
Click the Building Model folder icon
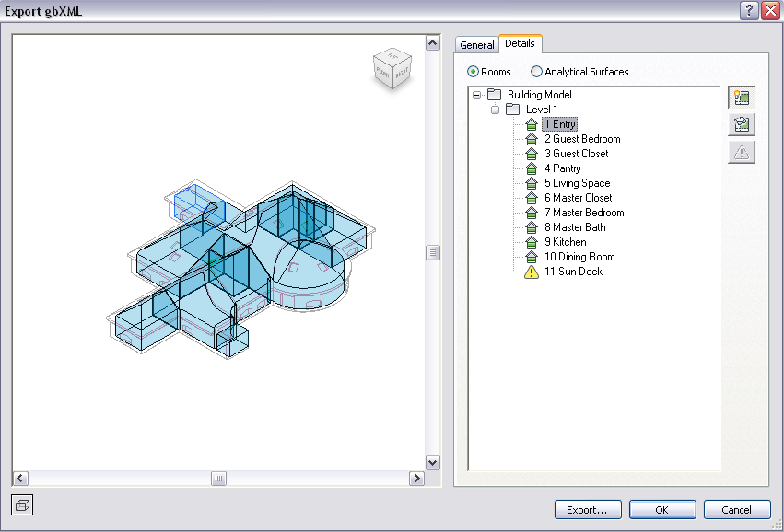[x=495, y=95]
